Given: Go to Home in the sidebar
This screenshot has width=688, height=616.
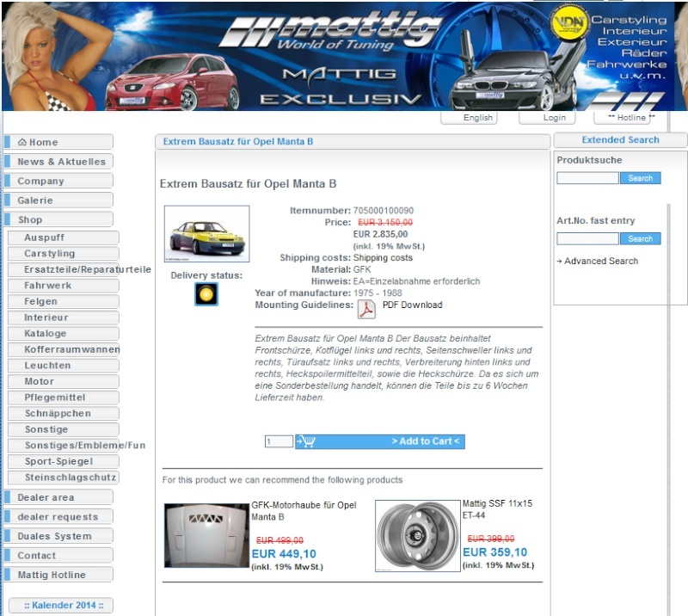Looking at the screenshot, I should coord(58,142).
